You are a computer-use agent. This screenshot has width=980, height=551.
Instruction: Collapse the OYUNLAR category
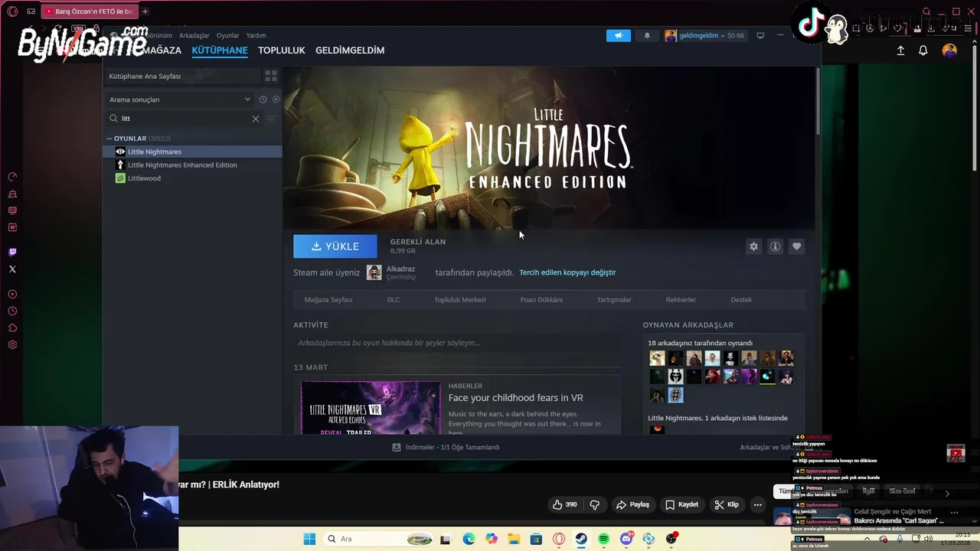(x=109, y=139)
